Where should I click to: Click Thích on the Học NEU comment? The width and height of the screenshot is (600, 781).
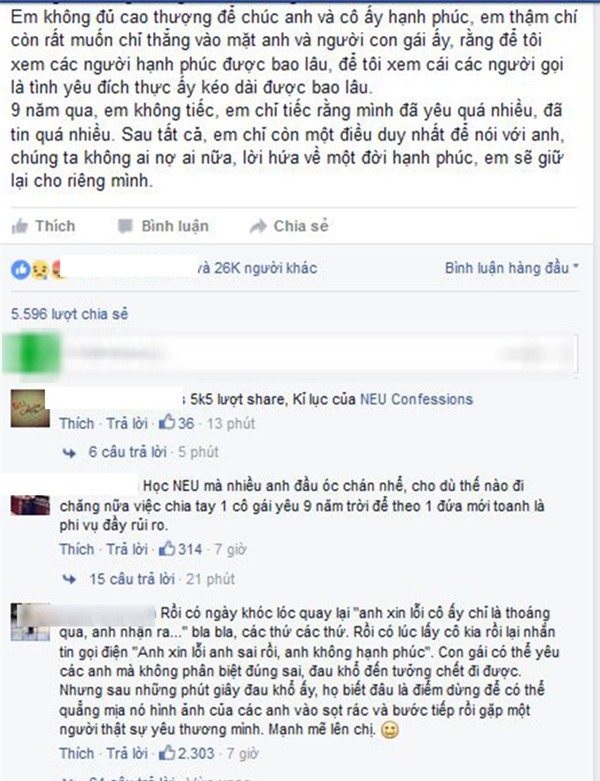coord(77,549)
